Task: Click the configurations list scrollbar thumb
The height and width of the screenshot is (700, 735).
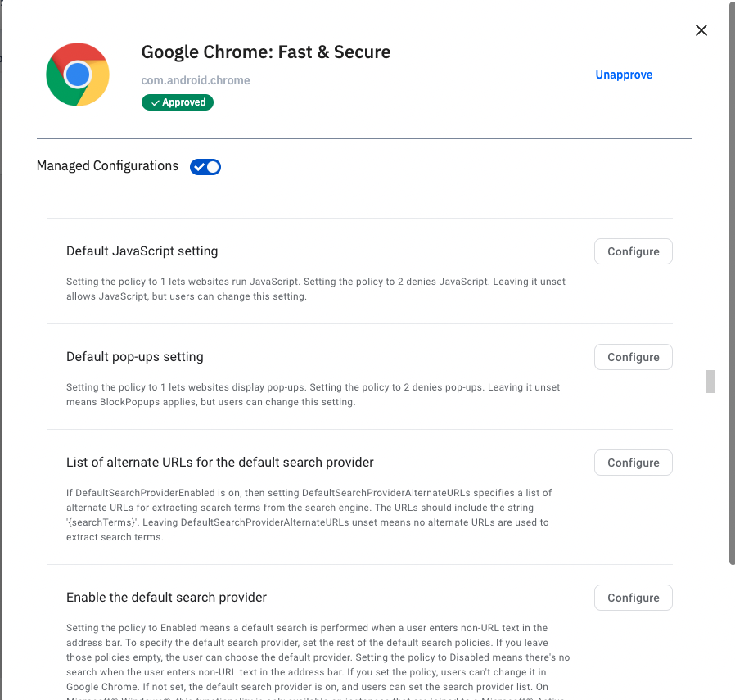Action: tap(710, 382)
